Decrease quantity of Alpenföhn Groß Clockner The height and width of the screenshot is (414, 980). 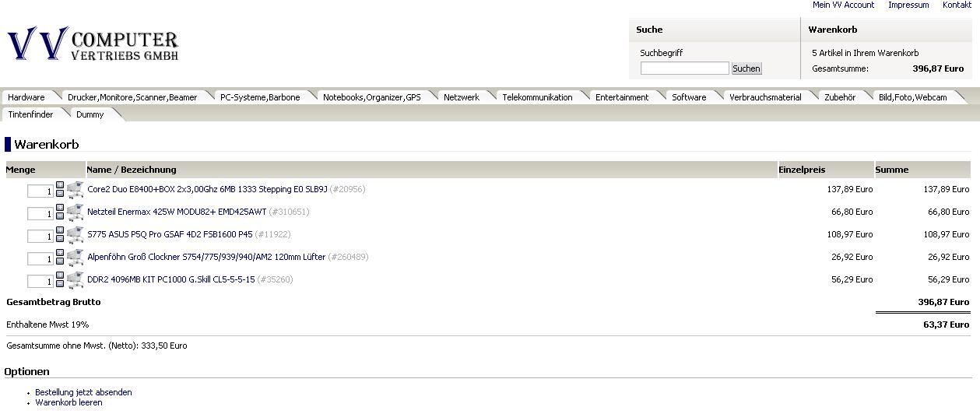click(x=60, y=261)
